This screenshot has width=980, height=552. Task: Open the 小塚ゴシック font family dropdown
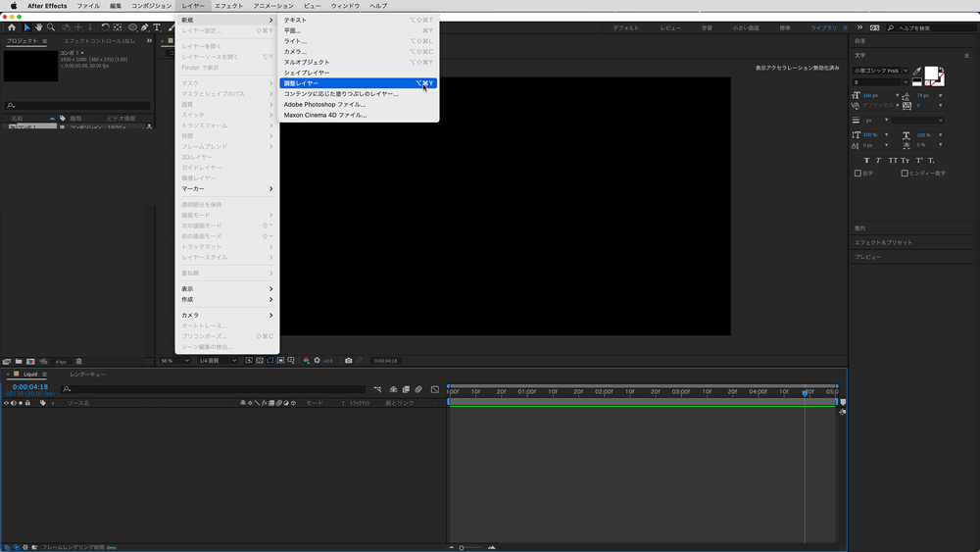[881, 71]
